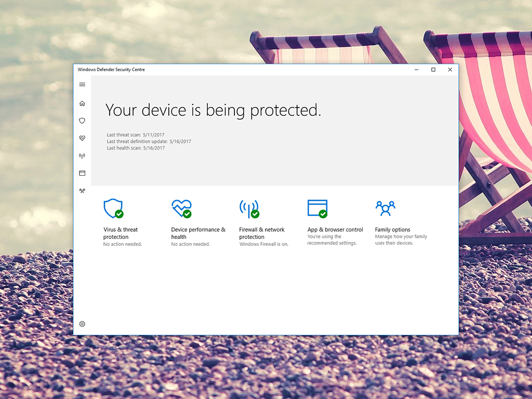Click the large Device performance heart tile icon

[181, 208]
